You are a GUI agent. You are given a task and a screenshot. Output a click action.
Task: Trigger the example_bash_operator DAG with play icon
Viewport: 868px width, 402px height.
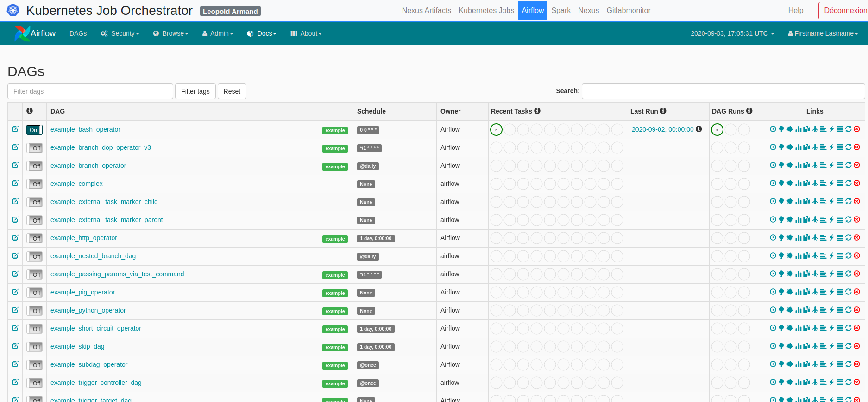(x=773, y=129)
